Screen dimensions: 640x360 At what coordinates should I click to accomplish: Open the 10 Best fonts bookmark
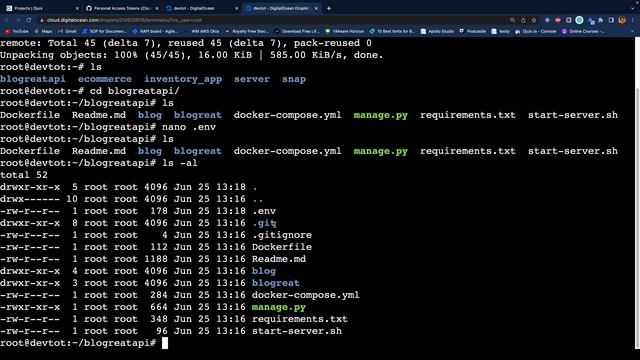pos(392,31)
